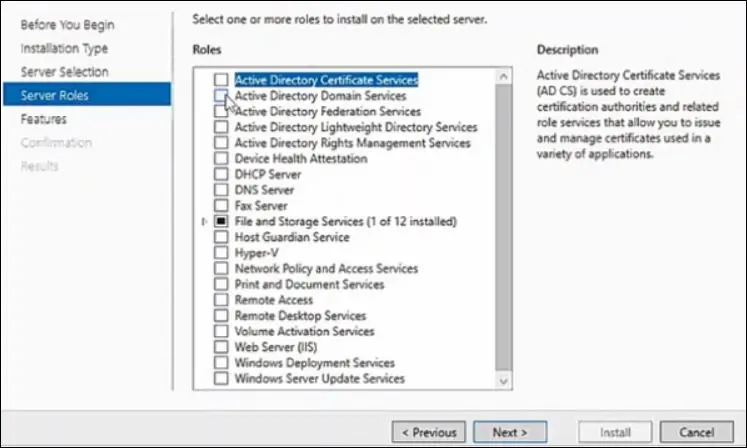Screen dimensions: 747x448
Task: Cancel the Add Roles wizard
Action: click(x=696, y=432)
